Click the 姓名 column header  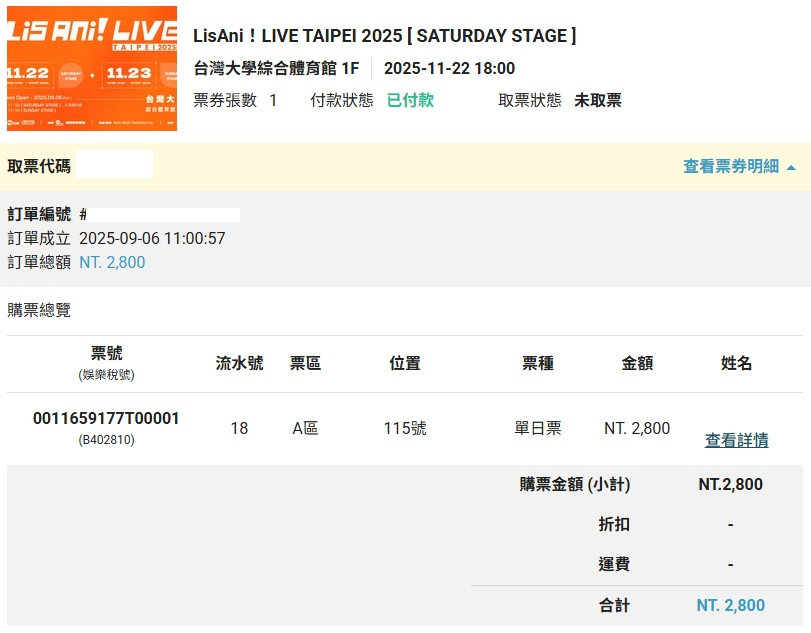coord(737,363)
